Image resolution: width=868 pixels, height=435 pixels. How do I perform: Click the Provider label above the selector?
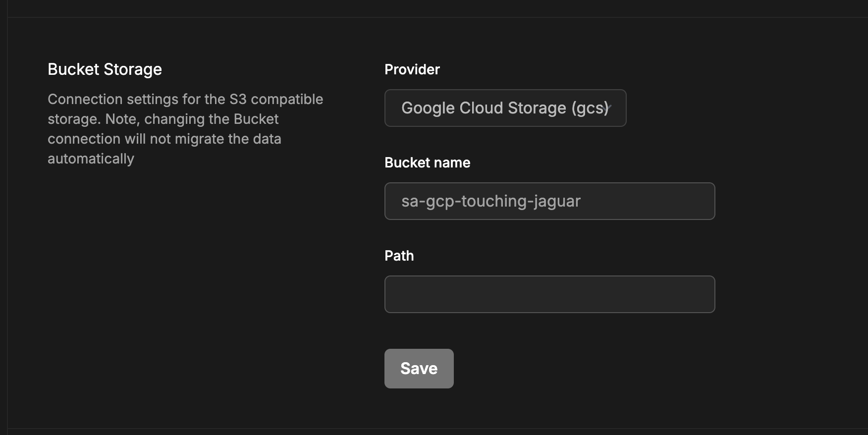[412, 69]
